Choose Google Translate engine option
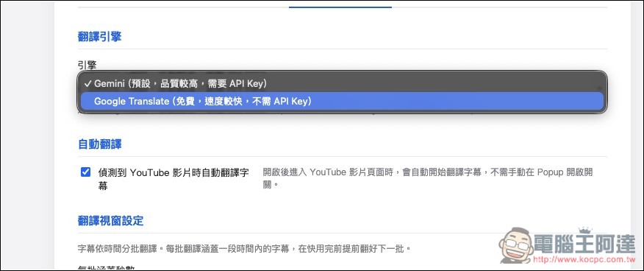Image resolution: width=644 pixels, height=271 pixels. 342,101
